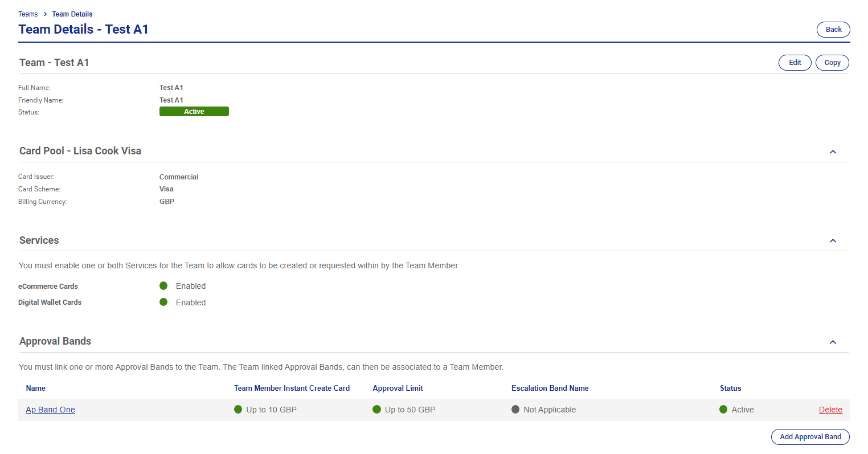The height and width of the screenshot is (454, 868).
Task: Click the Not Applicable cell text
Action: pyautogui.click(x=550, y=410)
